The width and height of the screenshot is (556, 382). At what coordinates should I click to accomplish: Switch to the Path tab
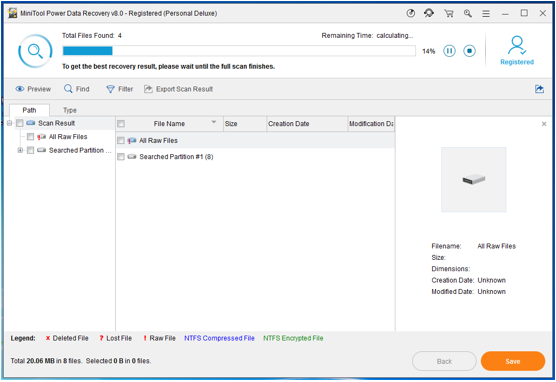coord(29,110)
